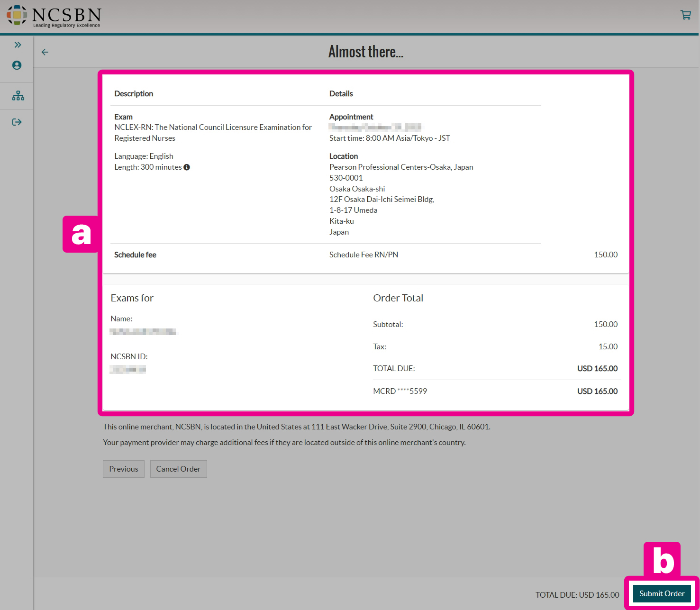Click the 'Schedule fee' row label
The width and height of the screenshot is (700, 610).
tap(135, 255)
